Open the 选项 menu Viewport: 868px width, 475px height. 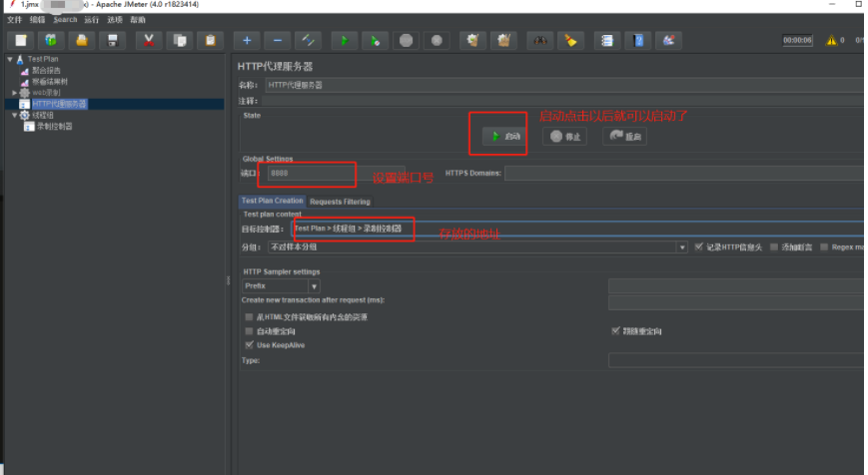click(115, 20)
